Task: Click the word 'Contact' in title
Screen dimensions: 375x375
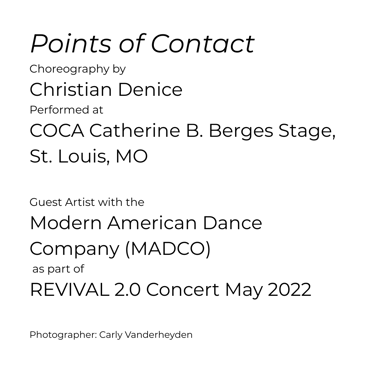Action: coord(203,44)
